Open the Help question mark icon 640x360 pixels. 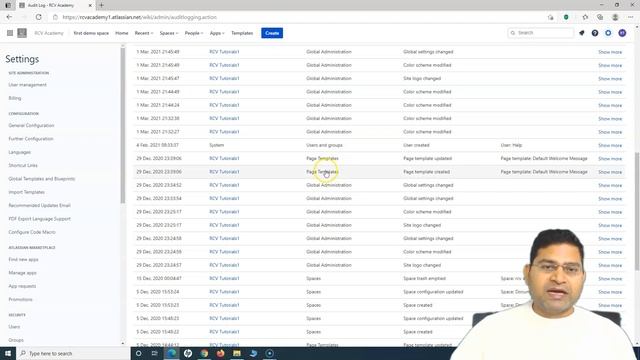(x=595, y=33)
